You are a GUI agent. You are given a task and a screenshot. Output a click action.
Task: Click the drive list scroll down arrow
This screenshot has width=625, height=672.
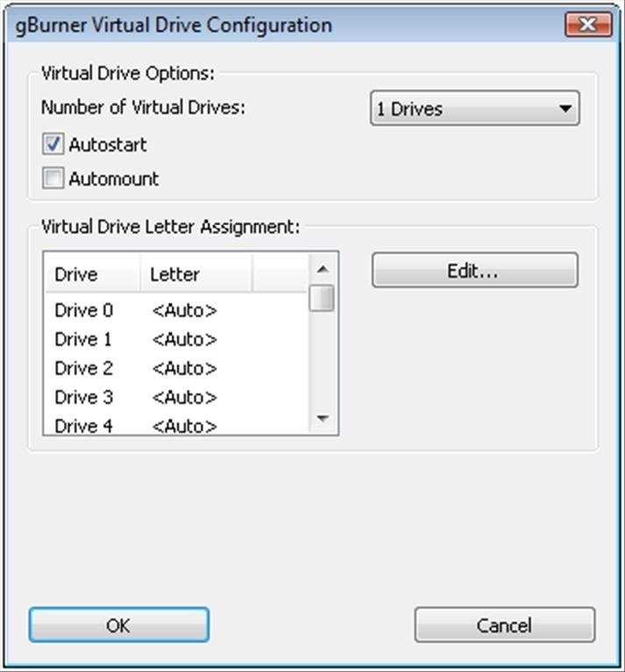pos(323,418)
